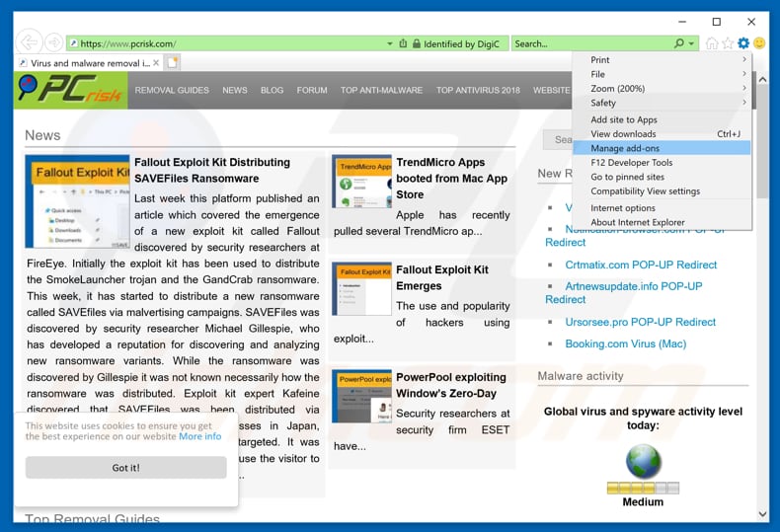Expand the Safety submenu
The image size is (780, 532).
[662, 103]
